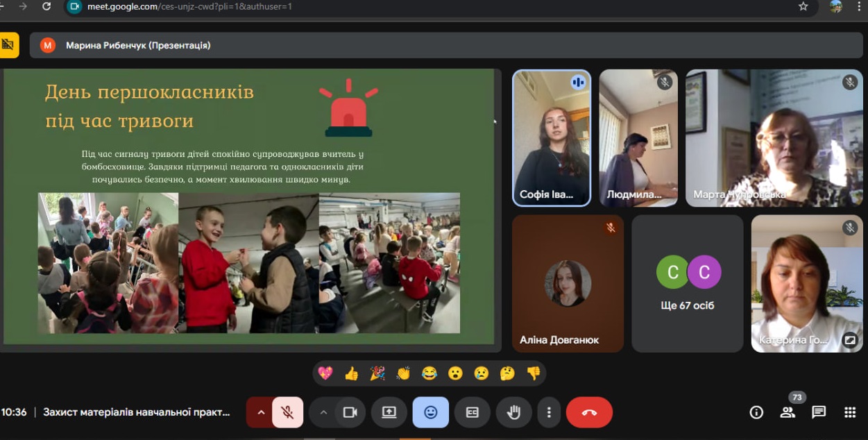This screenshot has height=440, width=868.
Task: Click speaking indicator on Софія tile
Action: point(578,83)
